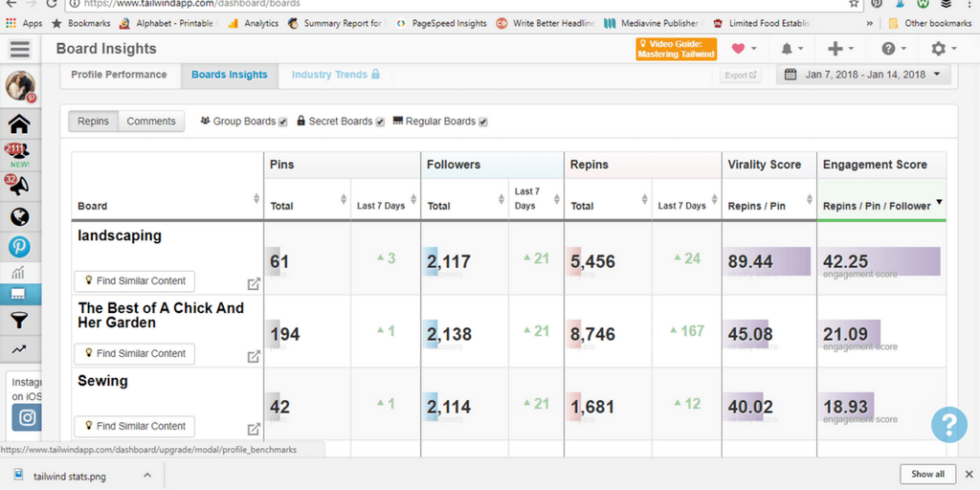Select the highlighted board insights sidebar icon
The width and height of the screenshot is (980, 490).
pyautogui.click(x=20, y=295)
